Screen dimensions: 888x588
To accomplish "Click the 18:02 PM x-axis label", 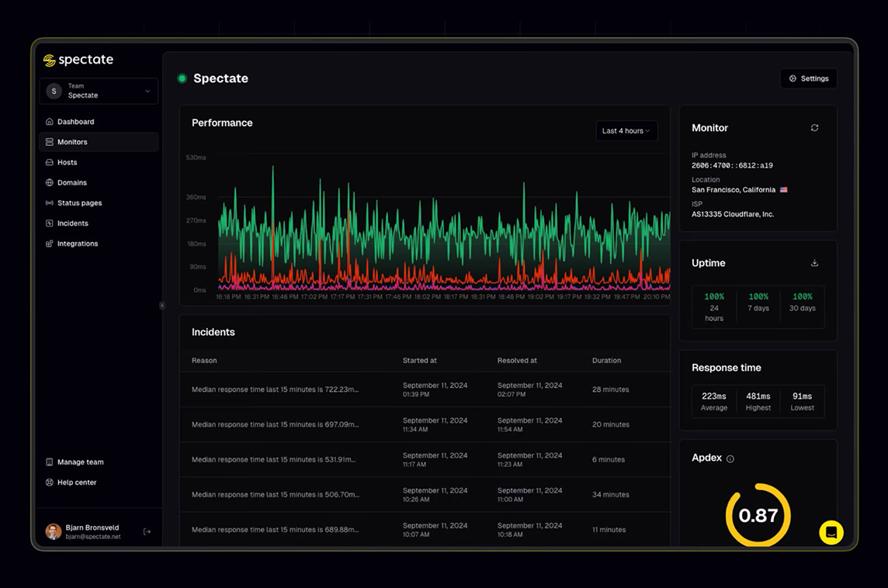I will coord(428,296).
